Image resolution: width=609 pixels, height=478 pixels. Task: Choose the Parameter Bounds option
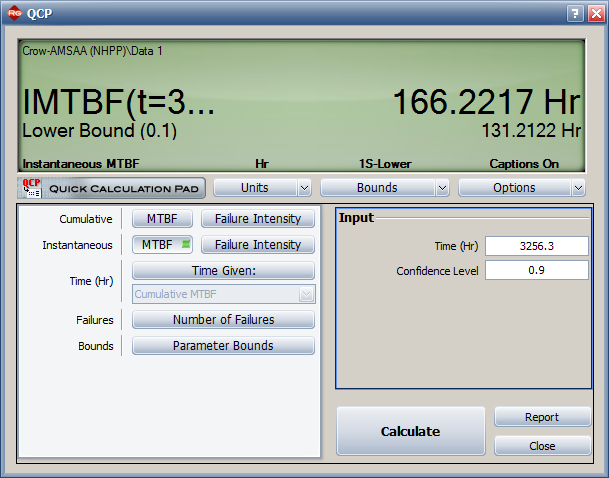pyautogui.click(x=224, y=346)
